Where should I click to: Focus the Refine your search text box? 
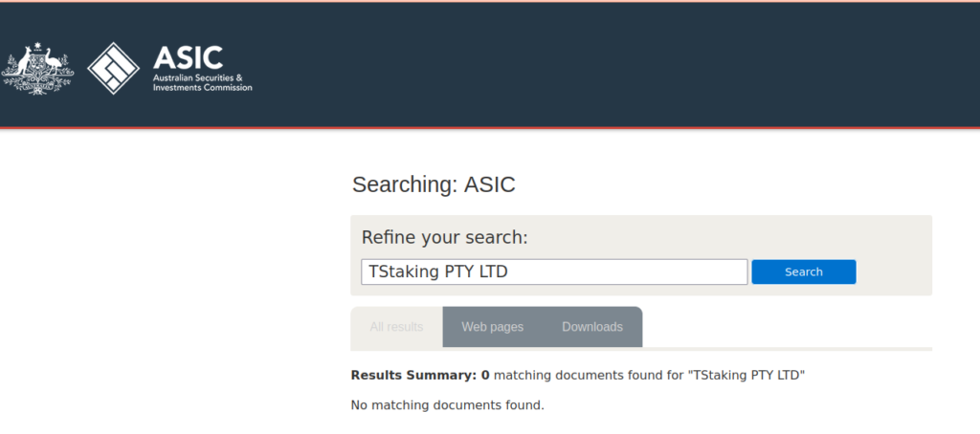tap(554, 271)
